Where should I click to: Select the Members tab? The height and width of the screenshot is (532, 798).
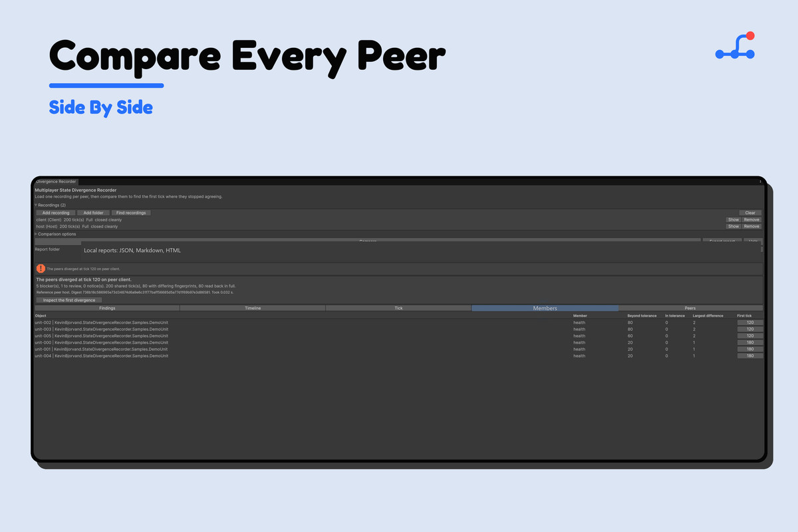click(545, 309)
